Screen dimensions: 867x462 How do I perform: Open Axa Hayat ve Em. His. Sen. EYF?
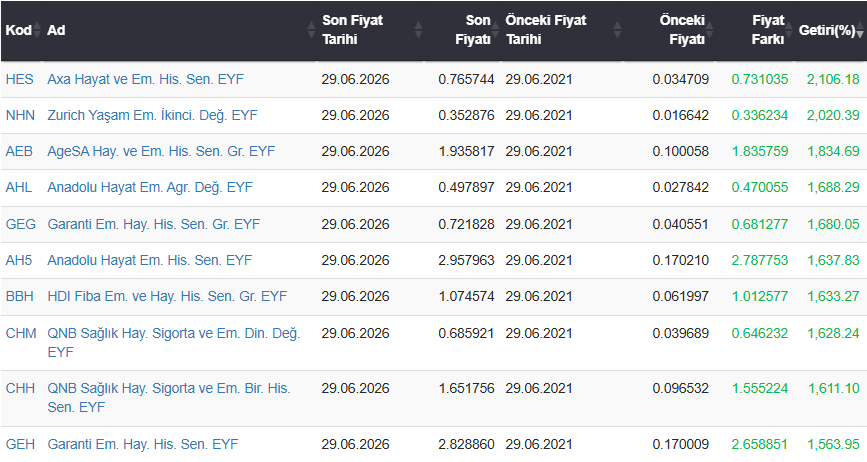pyautogui.click(x=145, y=79)
